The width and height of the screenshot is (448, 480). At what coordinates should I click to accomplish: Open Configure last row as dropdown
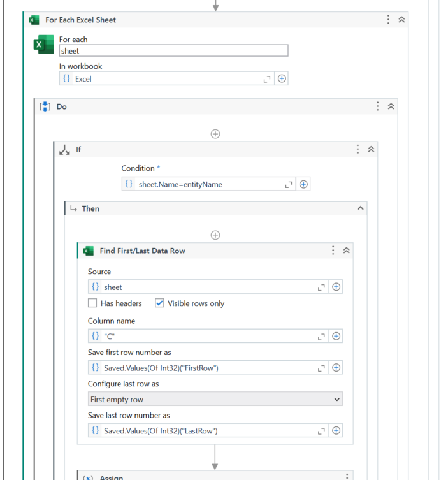tap(215, 400)
